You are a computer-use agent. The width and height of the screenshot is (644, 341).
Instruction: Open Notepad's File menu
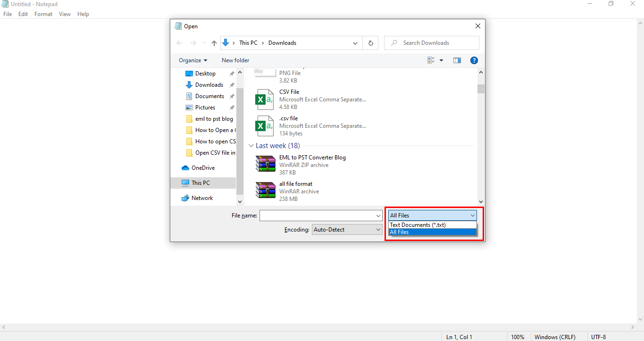[x=8, y=14]
